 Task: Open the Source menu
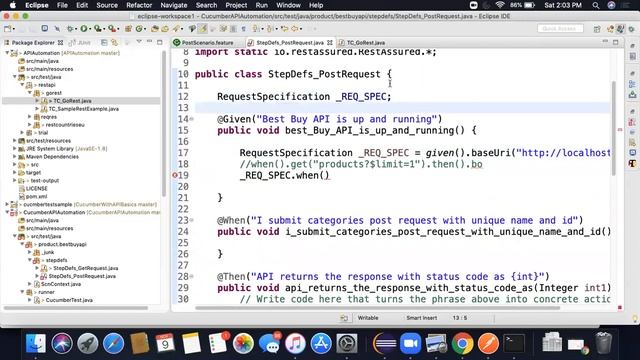tap(107, 5)
